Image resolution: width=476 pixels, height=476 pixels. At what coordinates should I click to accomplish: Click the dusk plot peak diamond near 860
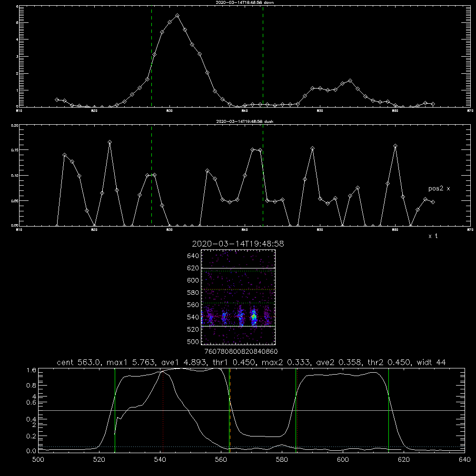pos(395,146)
